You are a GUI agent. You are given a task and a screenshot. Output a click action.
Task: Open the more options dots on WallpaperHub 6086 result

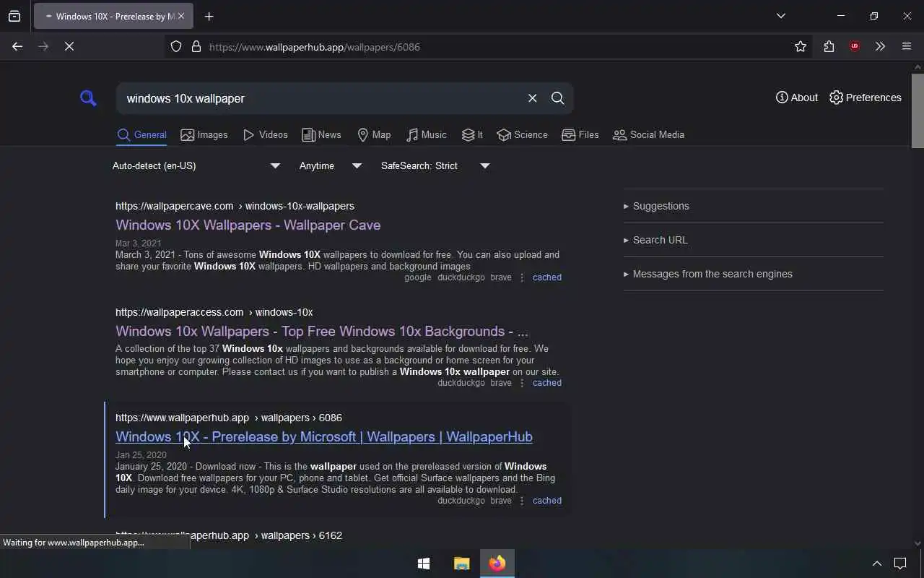[522, 501]
